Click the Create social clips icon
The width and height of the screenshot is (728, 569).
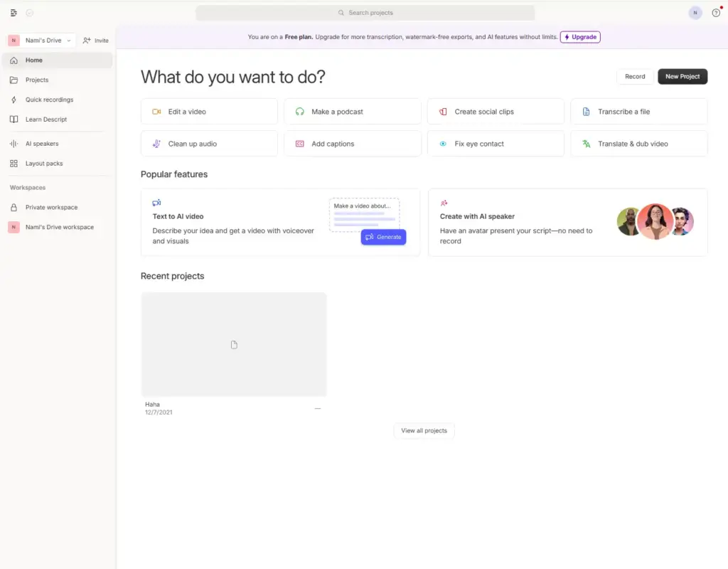pos(443,112)
